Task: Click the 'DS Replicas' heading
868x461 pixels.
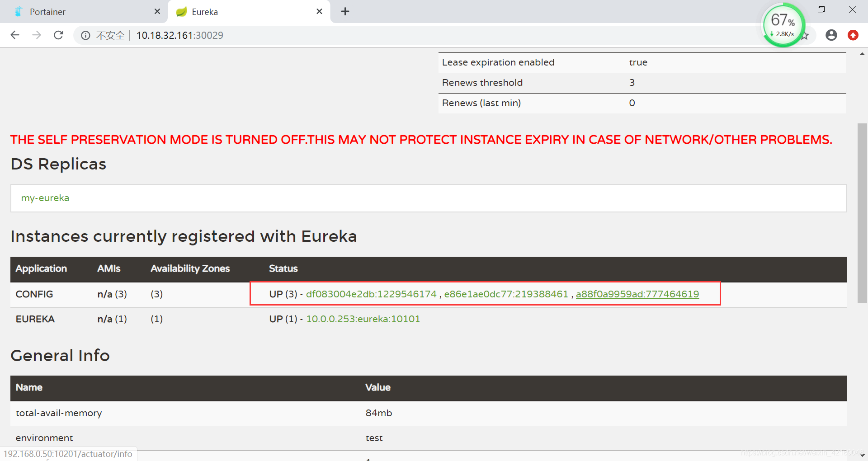Action: [x=58, y=164]
